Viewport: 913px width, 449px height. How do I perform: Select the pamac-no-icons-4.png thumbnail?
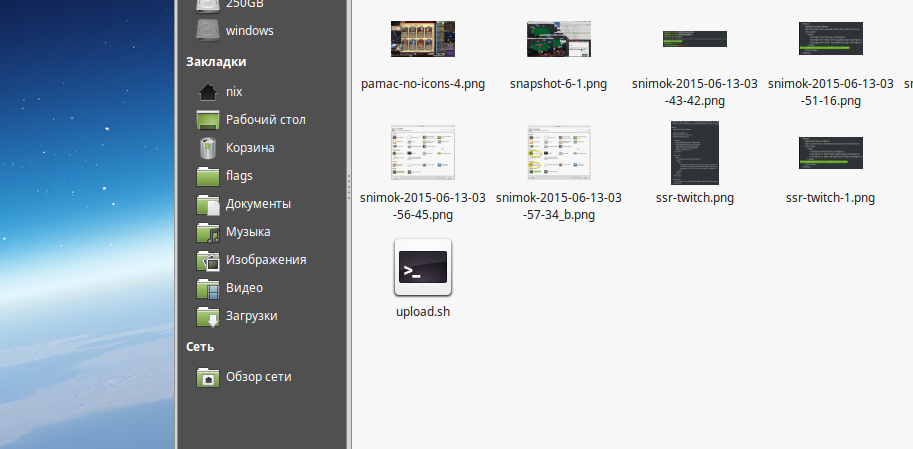click(x=423, y=39)
